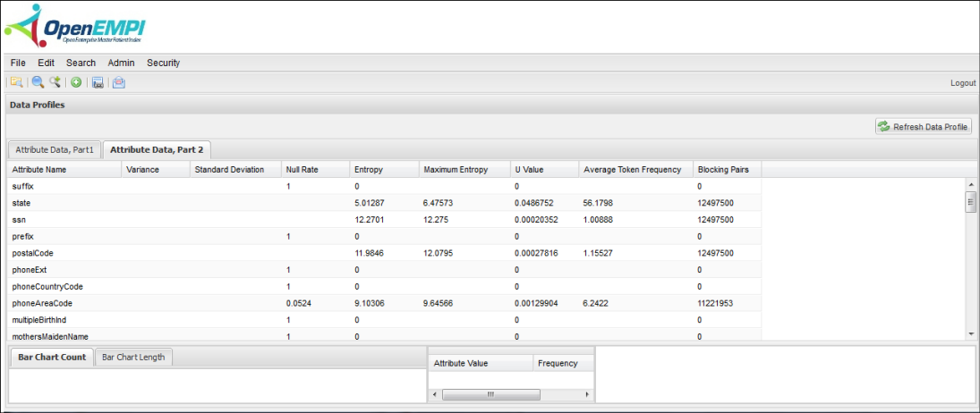Click the horizontal scrollbar thumb in frequency panel
This screenshot has height=413, width=980.
pyautogui.click(x=490, y=395)
